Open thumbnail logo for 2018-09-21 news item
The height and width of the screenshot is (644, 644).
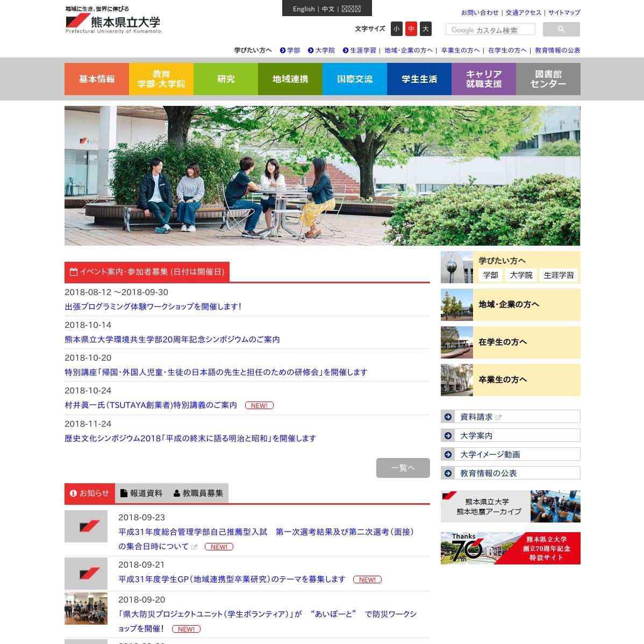click(x=86, y=574)
